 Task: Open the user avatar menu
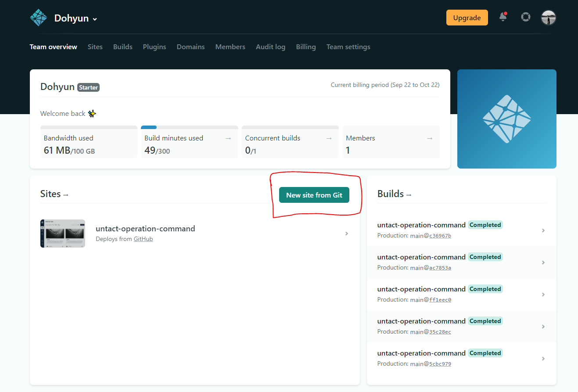[x=549, y=18]
